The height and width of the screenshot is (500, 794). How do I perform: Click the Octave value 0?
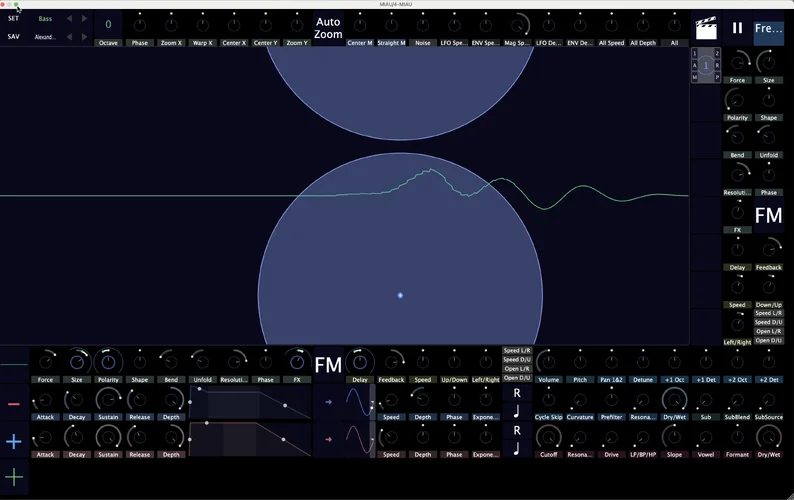pos(108,24)
